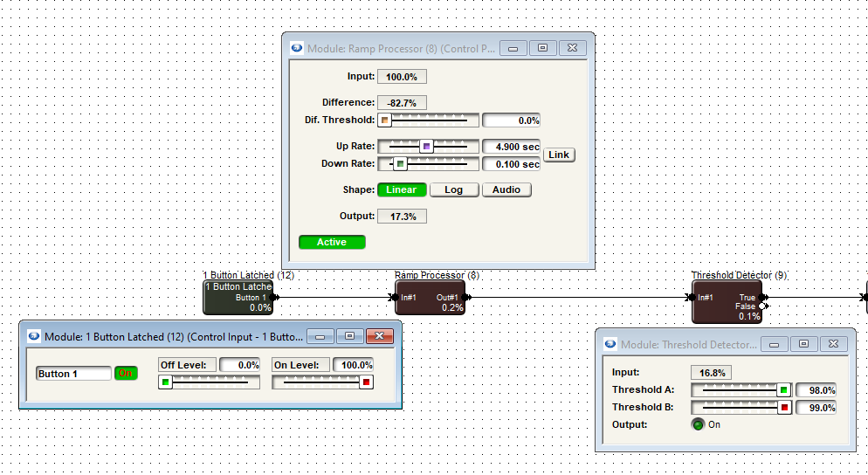Click the Ramp Processor window eye icon
This screenshot has height=475, width=868.
297,49
